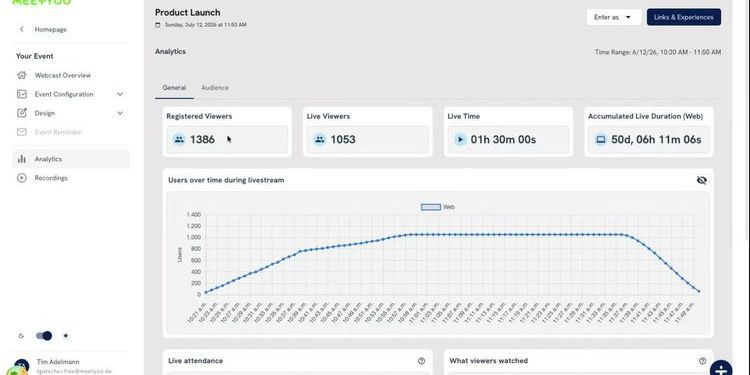Click the Accumulated Live Duration laptop icon
The height and width of the screenshot is (375, 750).
(601, 140)
